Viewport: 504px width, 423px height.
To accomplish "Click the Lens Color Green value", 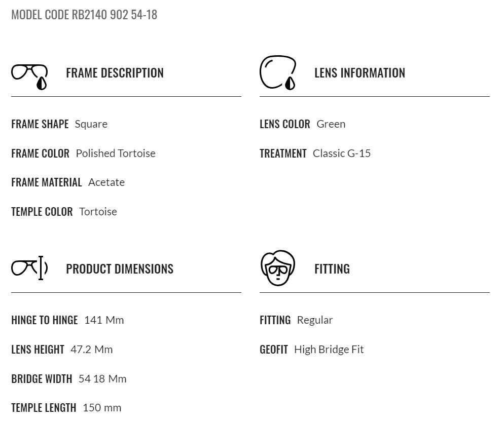I will [x=331, y=124].
